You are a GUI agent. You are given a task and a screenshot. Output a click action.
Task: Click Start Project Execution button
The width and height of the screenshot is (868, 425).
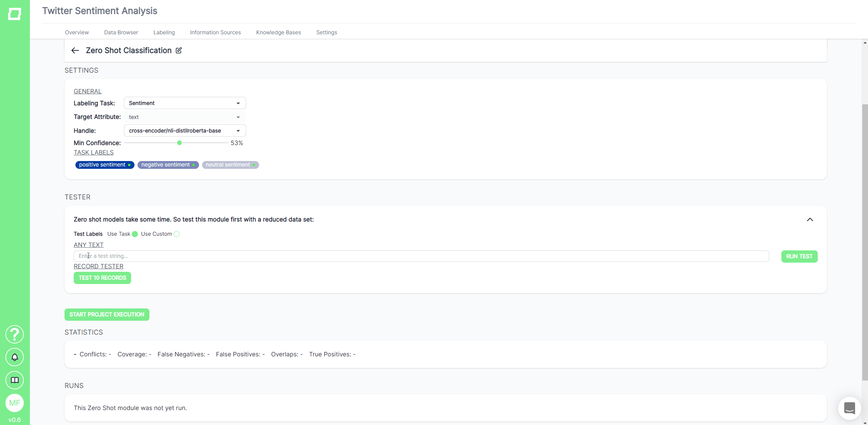[x=107, y=314]
